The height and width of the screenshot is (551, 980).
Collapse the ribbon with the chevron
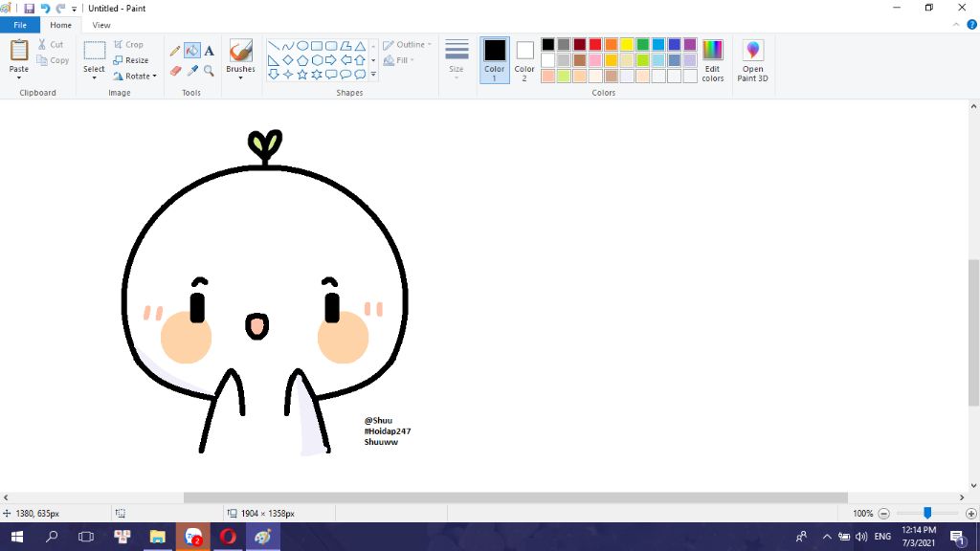point(956,25)
